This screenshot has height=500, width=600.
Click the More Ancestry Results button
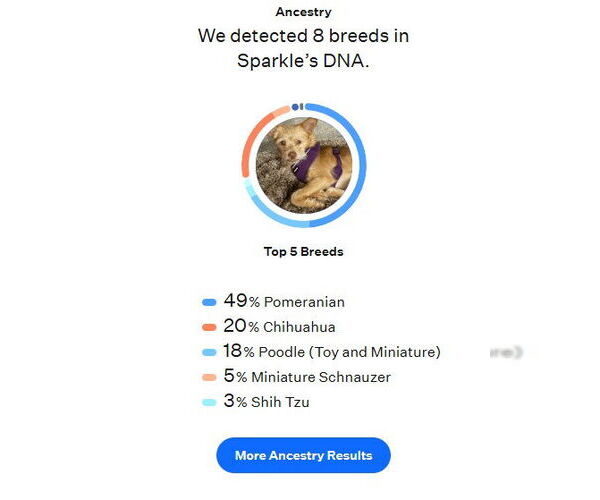click(x=303, y=455)
